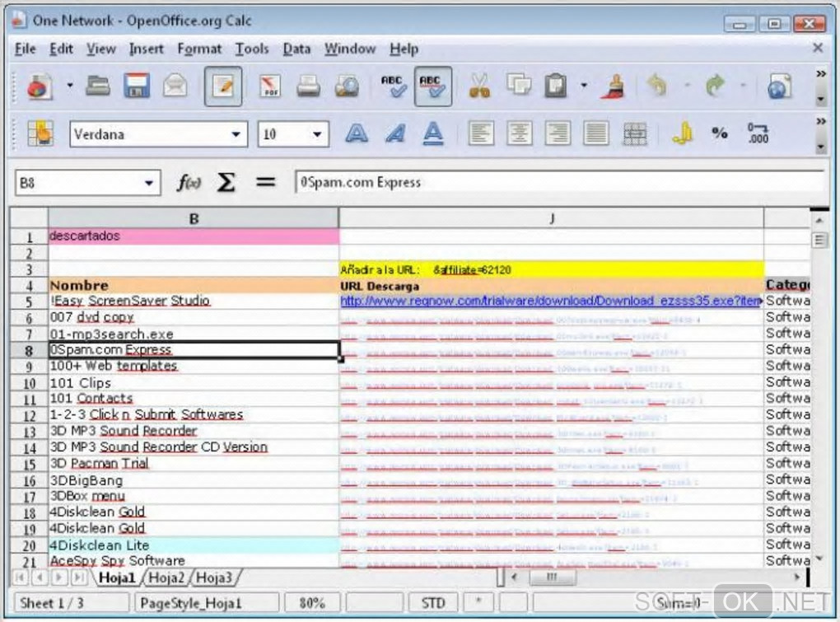Screen dimensions: 840x622
Task: Click the Undo arrow icon
Action: (x=657, y=85)
